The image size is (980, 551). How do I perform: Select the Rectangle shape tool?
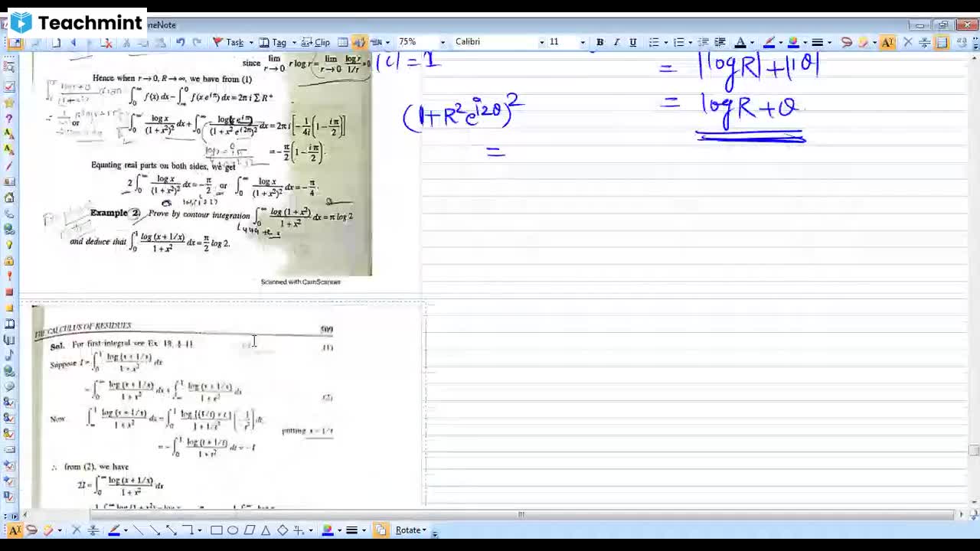click(x=215, y=530)
